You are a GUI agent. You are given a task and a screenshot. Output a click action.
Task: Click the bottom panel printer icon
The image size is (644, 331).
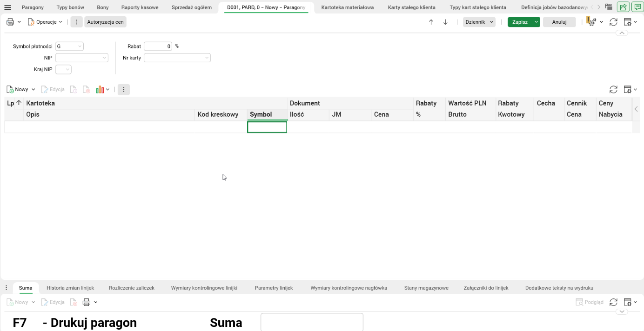point(87,302)
